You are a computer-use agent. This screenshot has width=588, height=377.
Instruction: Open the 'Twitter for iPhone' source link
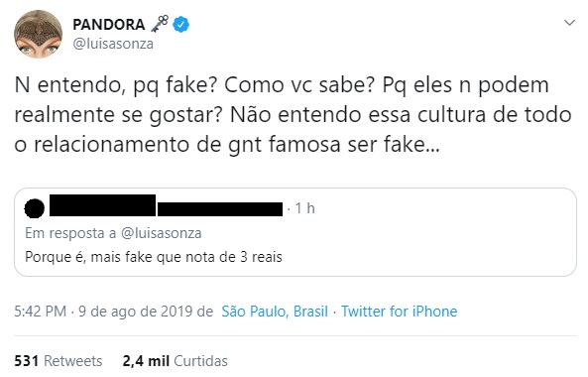point(399,312)
